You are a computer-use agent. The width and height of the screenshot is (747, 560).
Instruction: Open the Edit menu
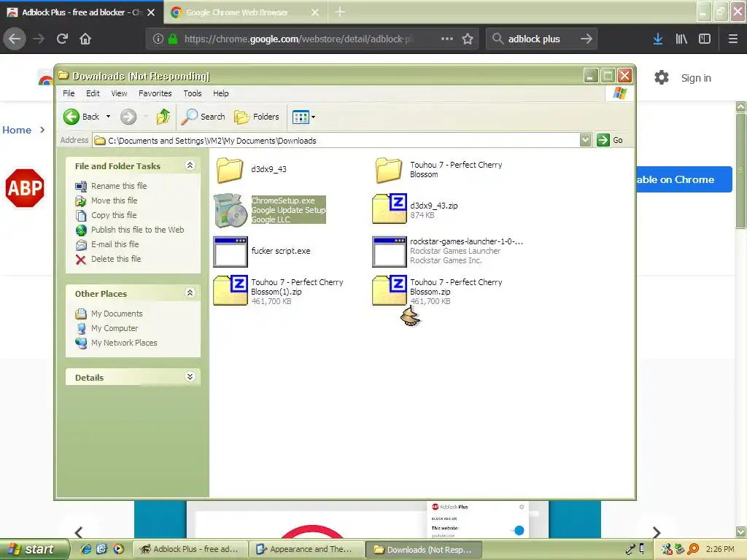93,93
